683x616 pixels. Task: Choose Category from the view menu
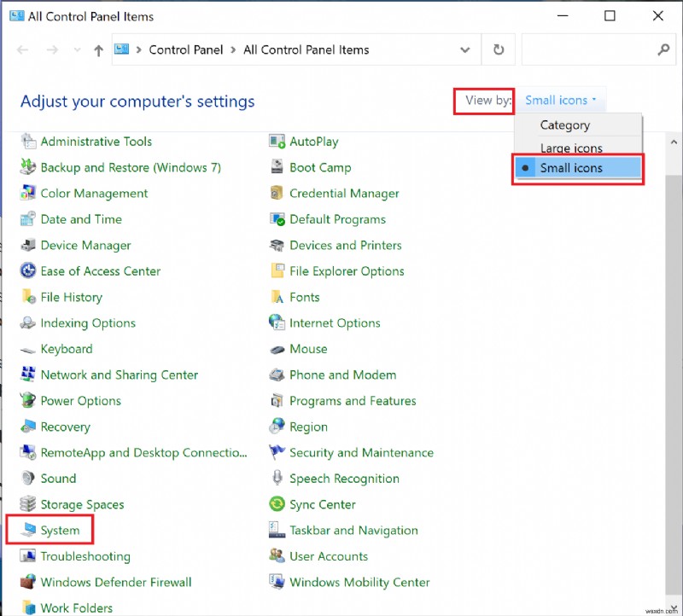(564, 125)
